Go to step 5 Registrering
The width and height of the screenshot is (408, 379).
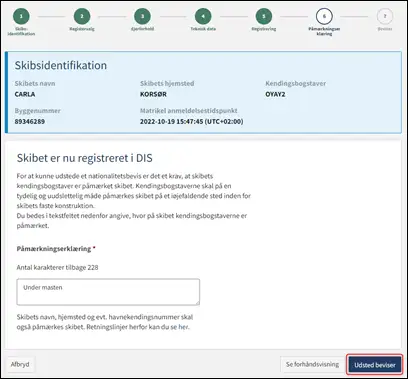pyautogui.click(x=264, y=16)
